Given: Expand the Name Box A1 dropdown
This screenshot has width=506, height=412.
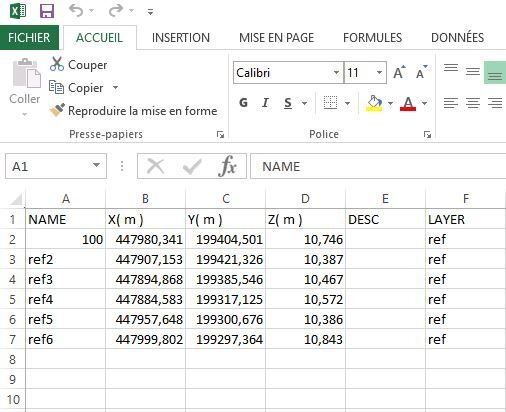Looking at the screenshot, I should [96, 165].
